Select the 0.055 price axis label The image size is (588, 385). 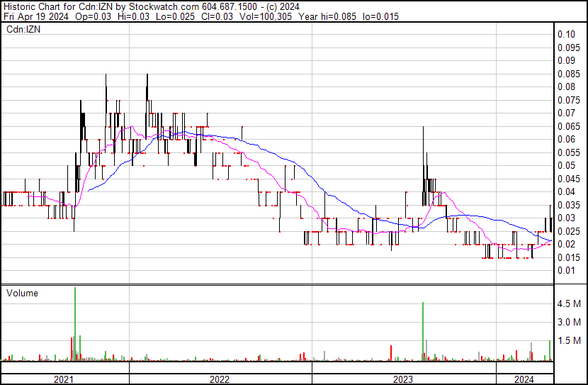point(569,152)
